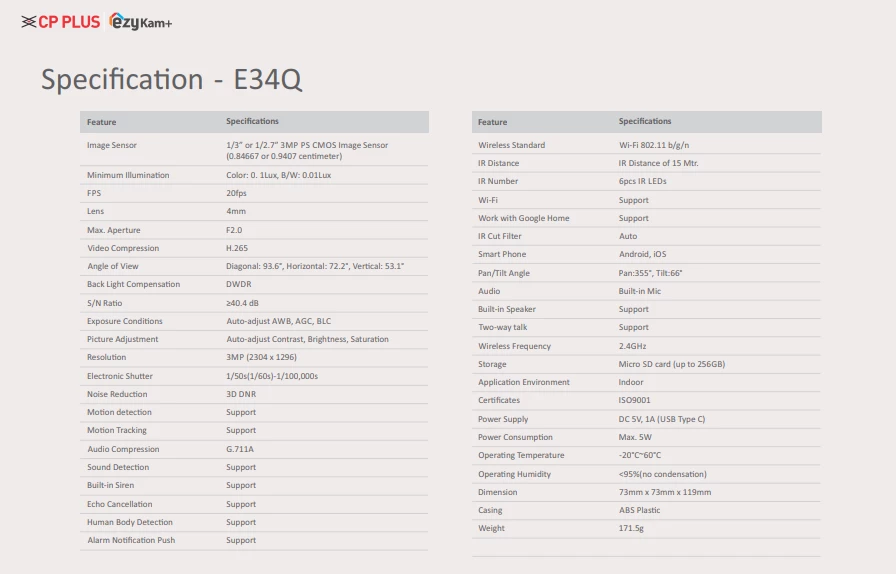Click the 3MP (2304 x 1296) resolution value
896x574 pixels.
261,357
